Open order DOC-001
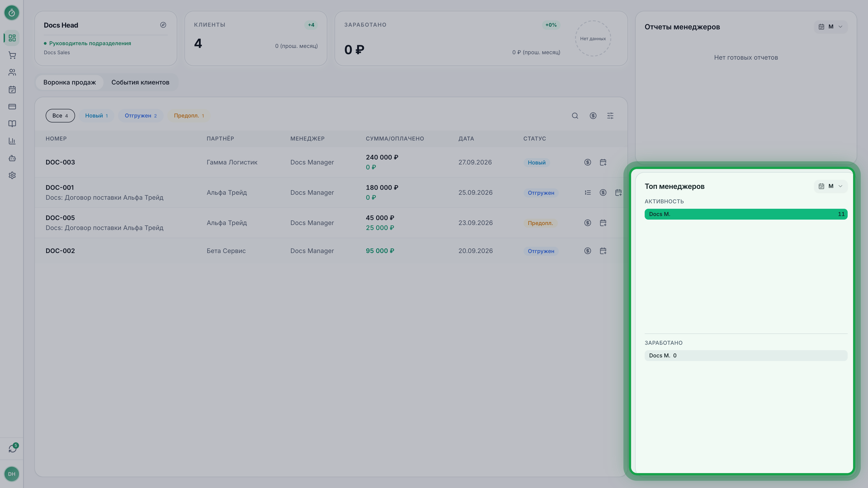 (60, 188)
